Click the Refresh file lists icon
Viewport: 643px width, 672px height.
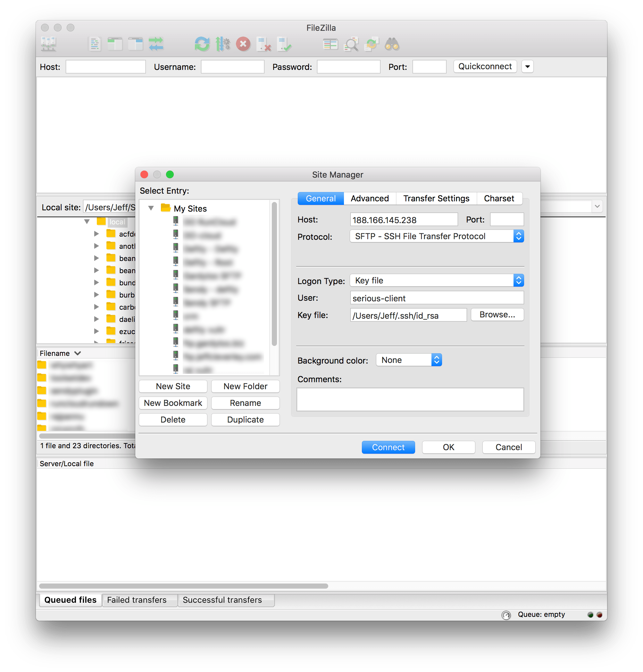click(202, 44)
